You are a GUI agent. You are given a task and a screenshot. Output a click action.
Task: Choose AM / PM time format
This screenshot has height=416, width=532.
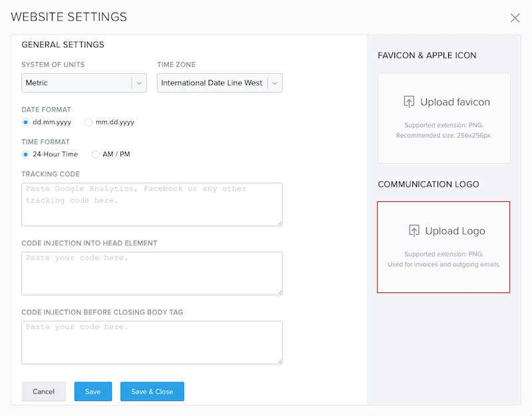[96, 154]
